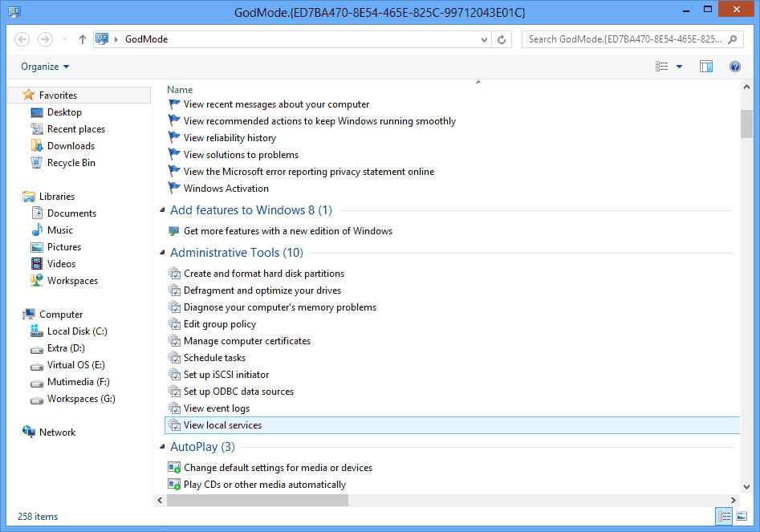Switch to Details view in status bar

[x=724, y=517]
